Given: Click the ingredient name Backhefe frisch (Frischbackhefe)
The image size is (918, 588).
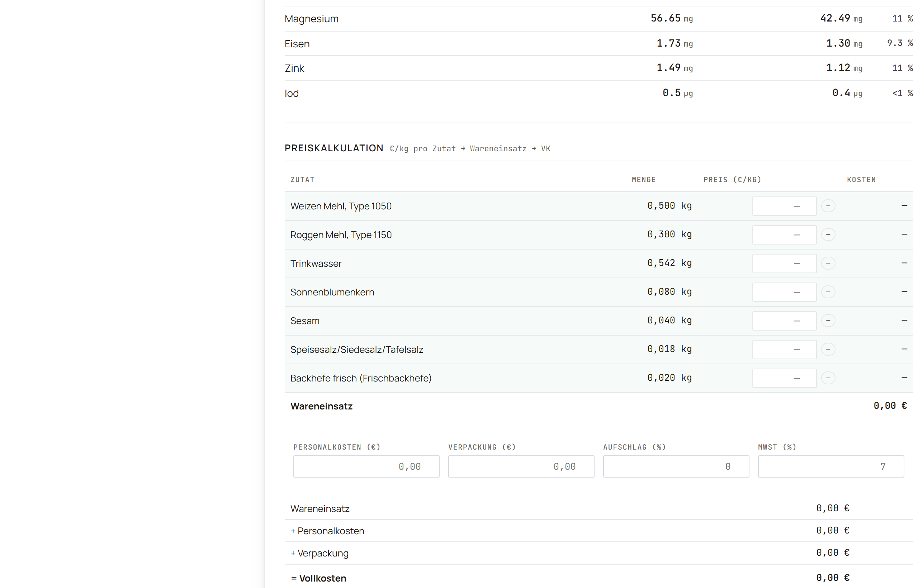Looking at the screenshot, I should pos(361,378).
